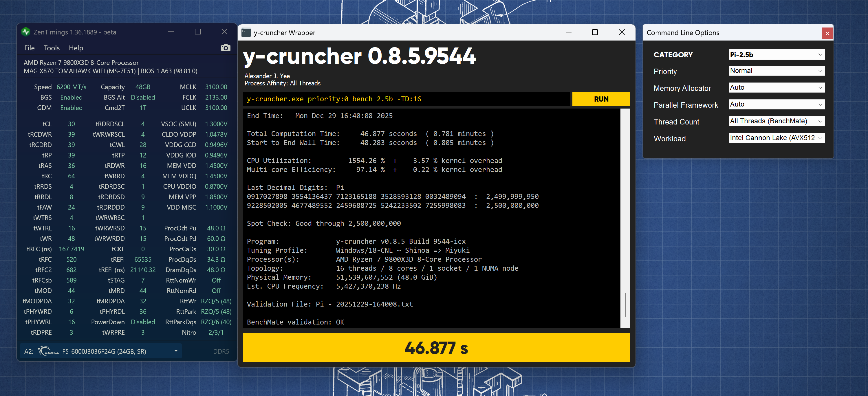
Task: Maximize the ZenTimings window
Action: pyautogui.click(x=198, y=32)
